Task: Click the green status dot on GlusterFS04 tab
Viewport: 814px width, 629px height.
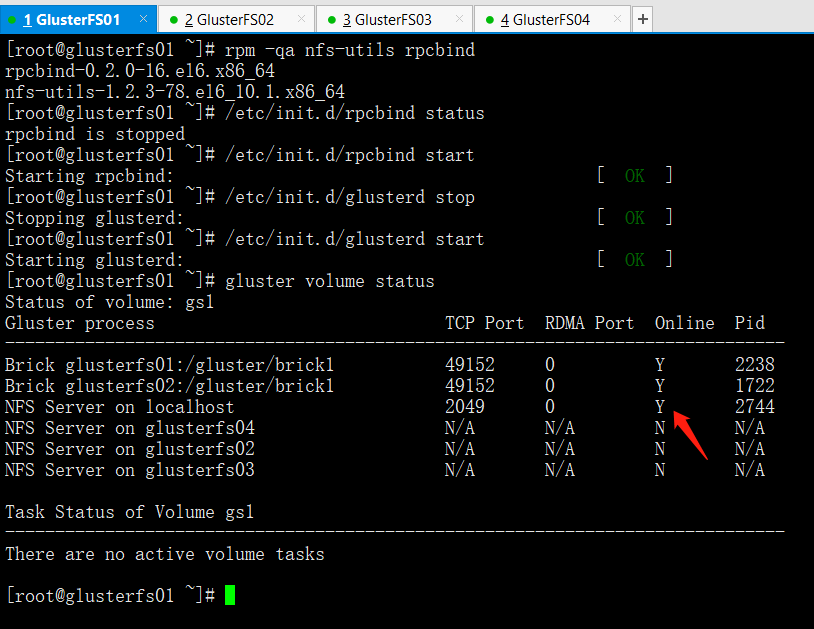Action: click(490, 20)
